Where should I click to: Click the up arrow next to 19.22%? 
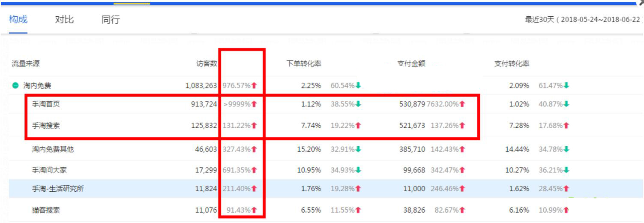tap(358, 126)
